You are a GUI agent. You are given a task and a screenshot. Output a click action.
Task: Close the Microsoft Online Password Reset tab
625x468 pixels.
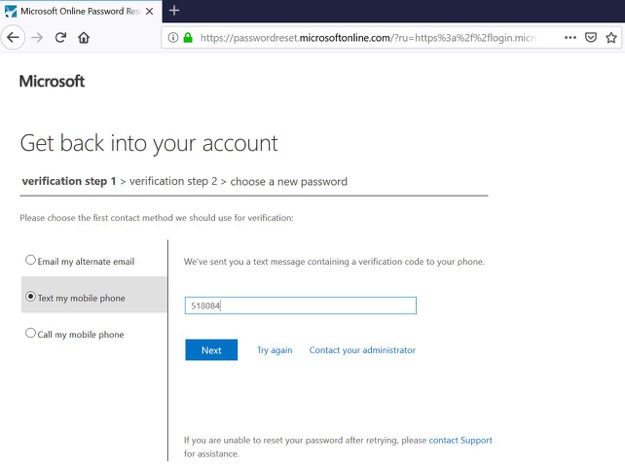coord(149,12)
